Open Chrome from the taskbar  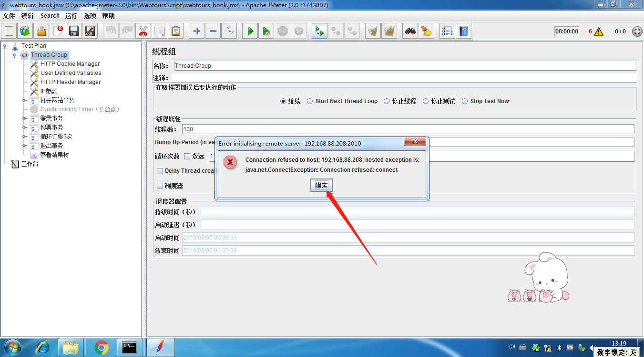tap(101, 347)
